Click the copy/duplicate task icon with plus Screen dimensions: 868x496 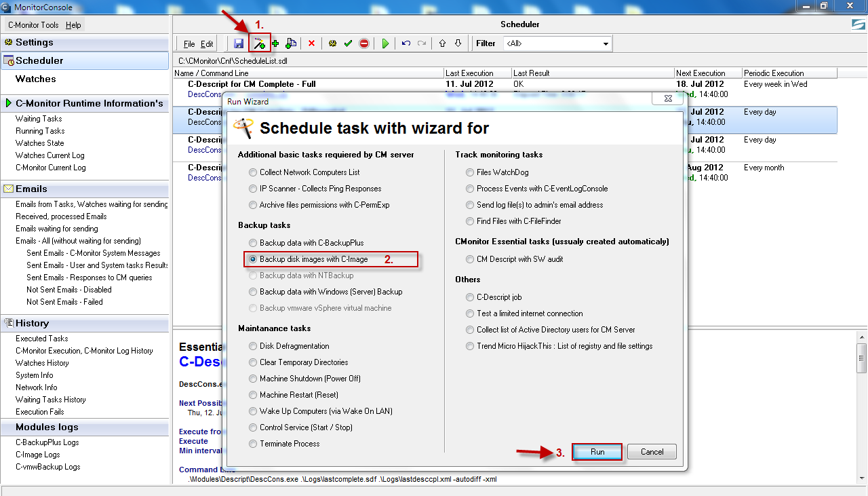pyautogui.click(x=291, y=43)
